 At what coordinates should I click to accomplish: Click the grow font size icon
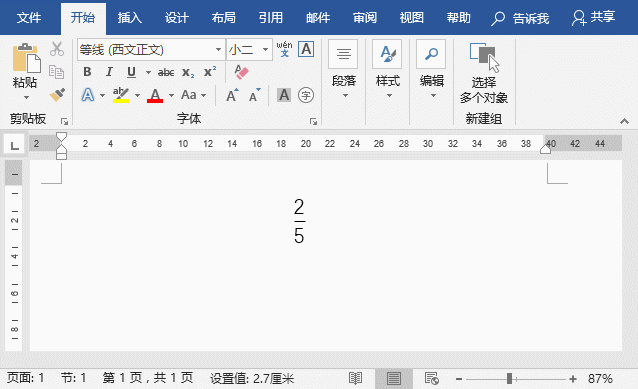232,95
